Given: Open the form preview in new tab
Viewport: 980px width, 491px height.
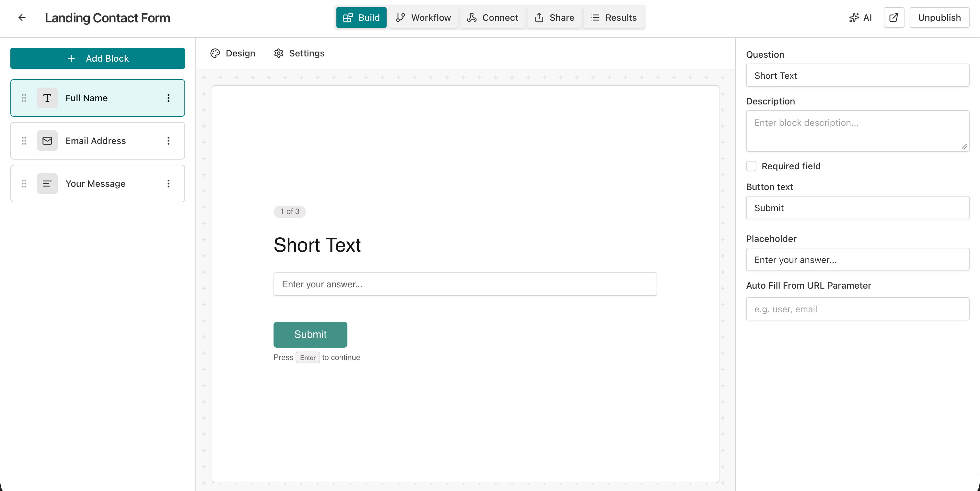Looking at the screenshot, I should click(894, 18).
